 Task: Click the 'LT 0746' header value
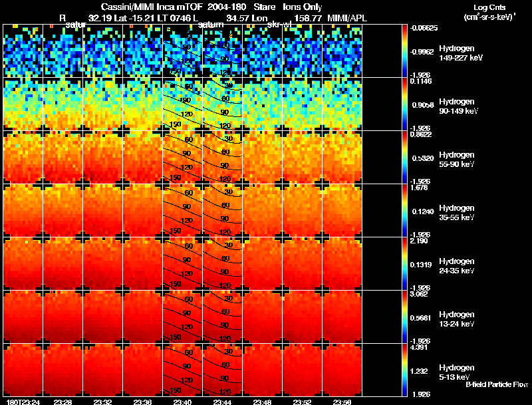[x=174, y=18]
